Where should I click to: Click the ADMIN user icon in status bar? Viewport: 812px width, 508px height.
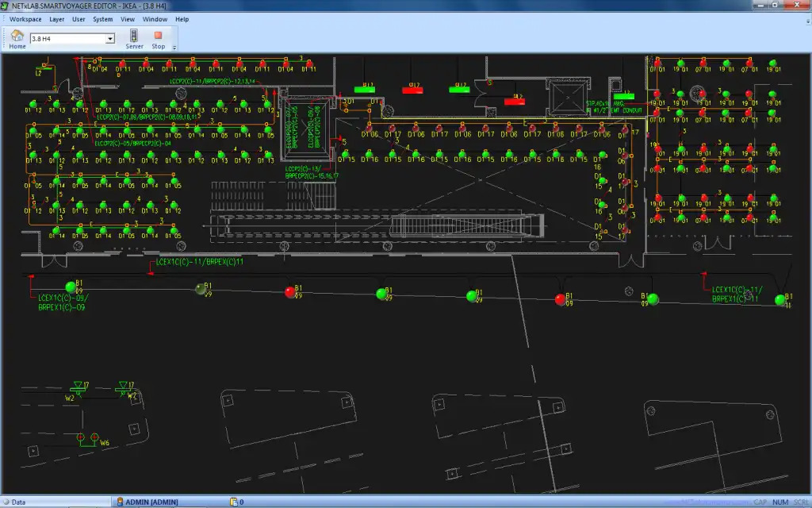(x=121, y=502)
